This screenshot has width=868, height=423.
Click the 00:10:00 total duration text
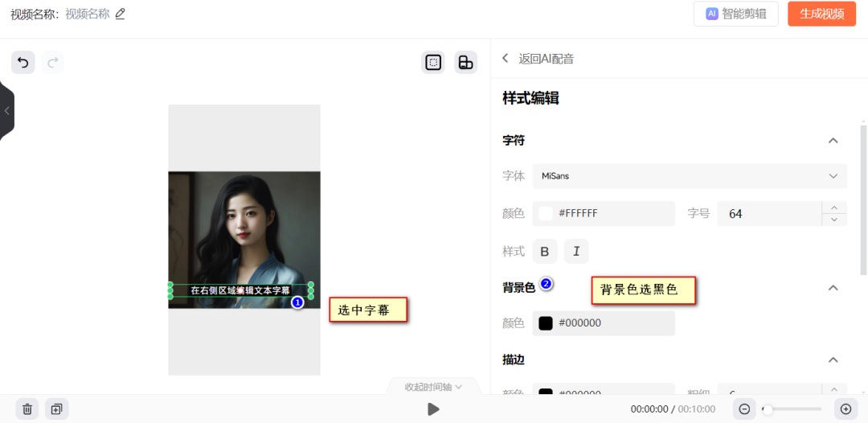coord(696,409)
